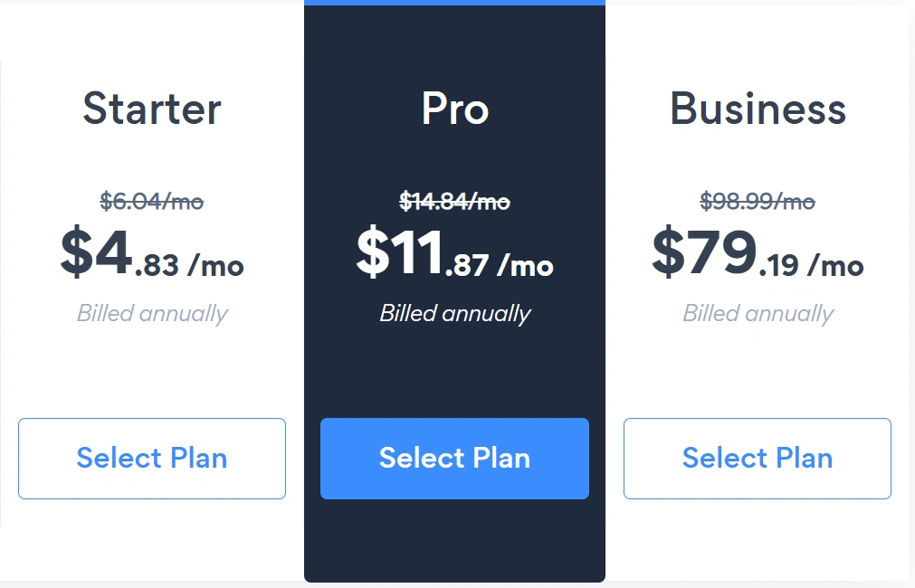
Task: Click the $11.87 /mo Pro price
Action: [x=454, y=255]
